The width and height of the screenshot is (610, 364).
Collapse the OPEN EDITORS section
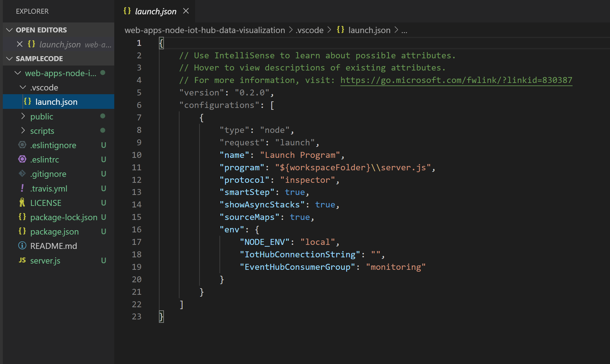(x=9, y=30)
